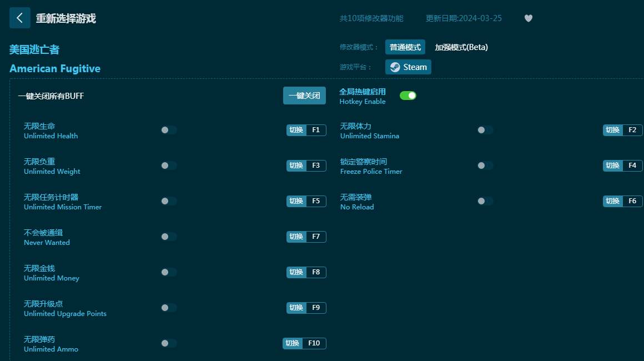Switch on Unlimited Ammo toggle
Image resolution: width=644 pixels, height=361 pixels.
pyautogui.click(x=168, y=343)
